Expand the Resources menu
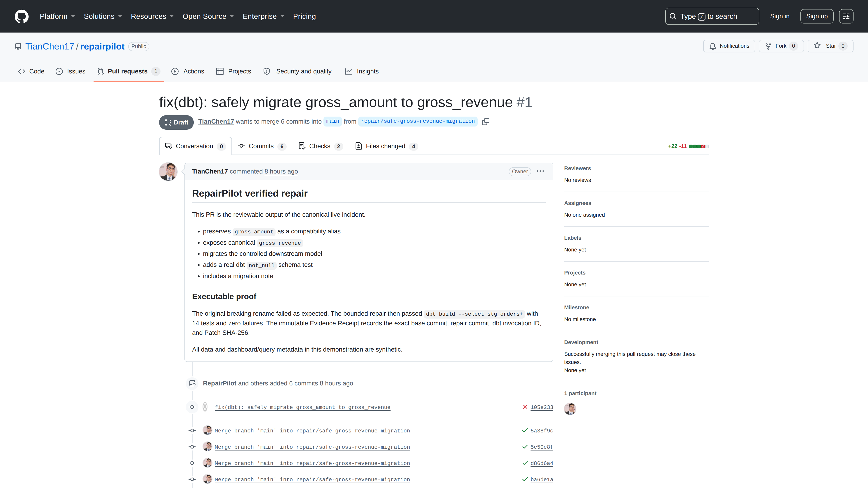The height and width of the screenshot is (488, 868). click(x=152, y=16)
